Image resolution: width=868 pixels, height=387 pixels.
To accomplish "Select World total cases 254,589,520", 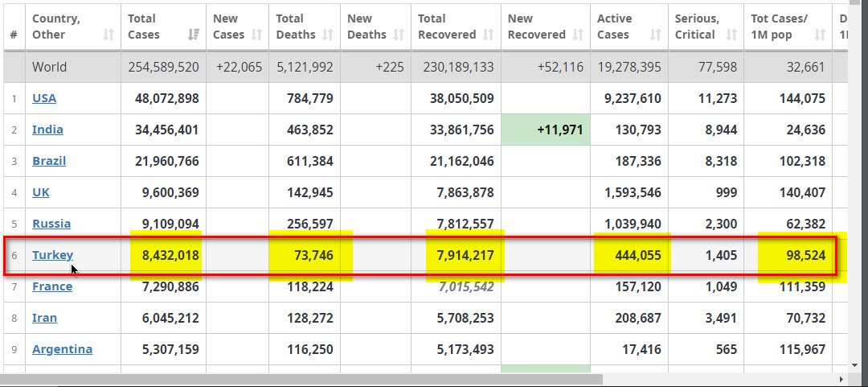I will (163, 67).
